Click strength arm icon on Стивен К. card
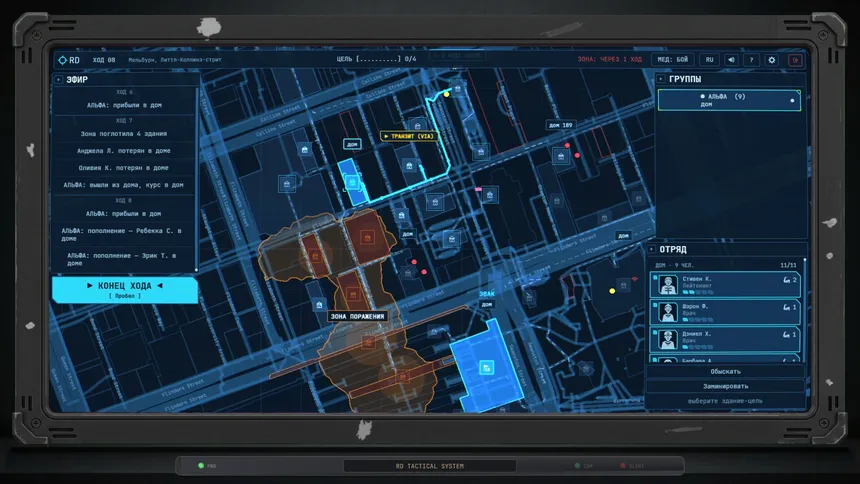Viewport: 860px width, 484px height. [787, 280]
